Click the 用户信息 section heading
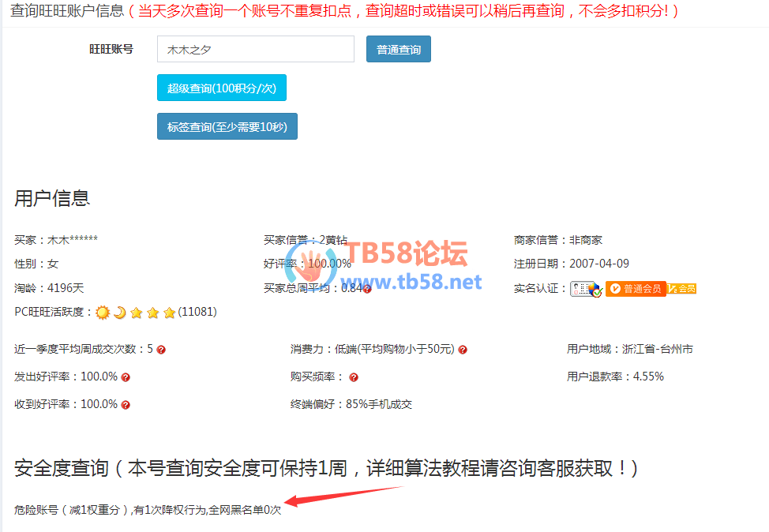 click(x=52, y=198)
